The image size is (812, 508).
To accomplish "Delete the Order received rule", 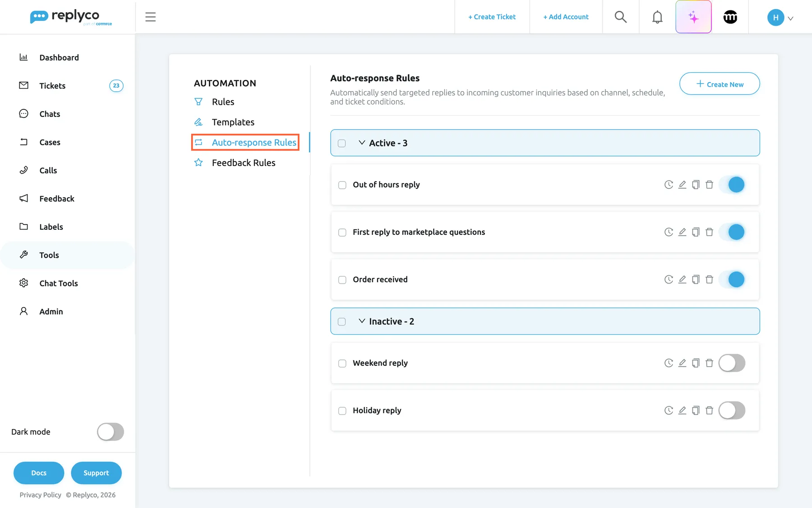I will 709,280.
